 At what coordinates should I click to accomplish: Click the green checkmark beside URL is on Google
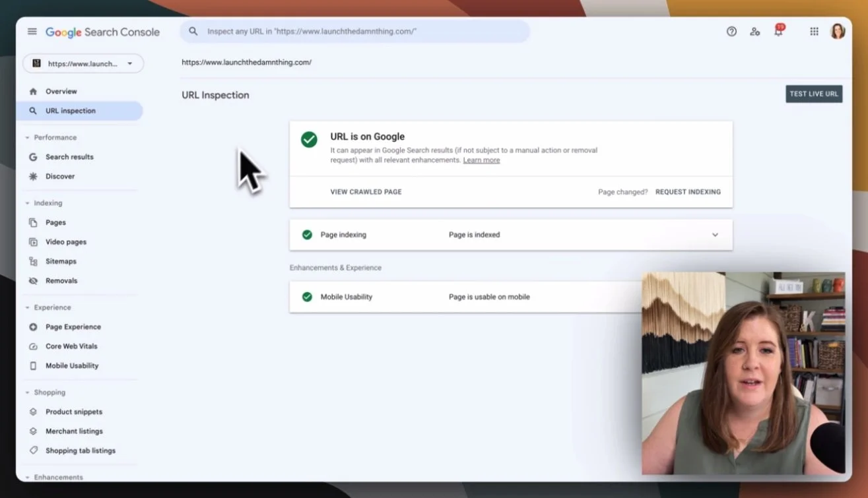(x=309, y=139)
